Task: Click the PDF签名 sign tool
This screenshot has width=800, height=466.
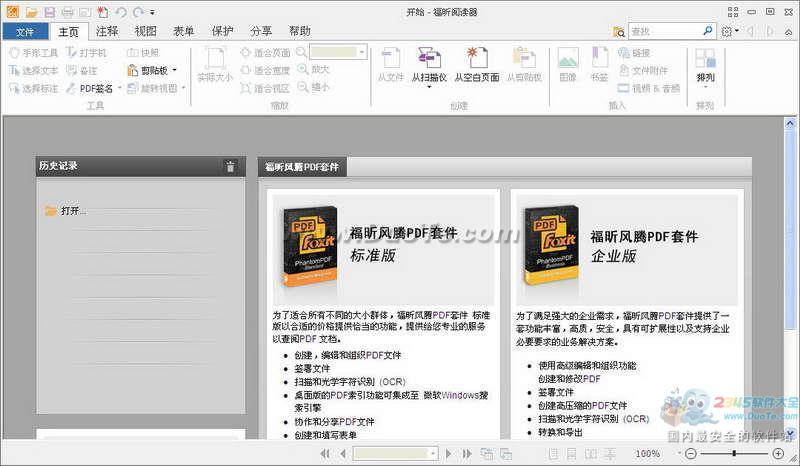Action: coord(90,88)
